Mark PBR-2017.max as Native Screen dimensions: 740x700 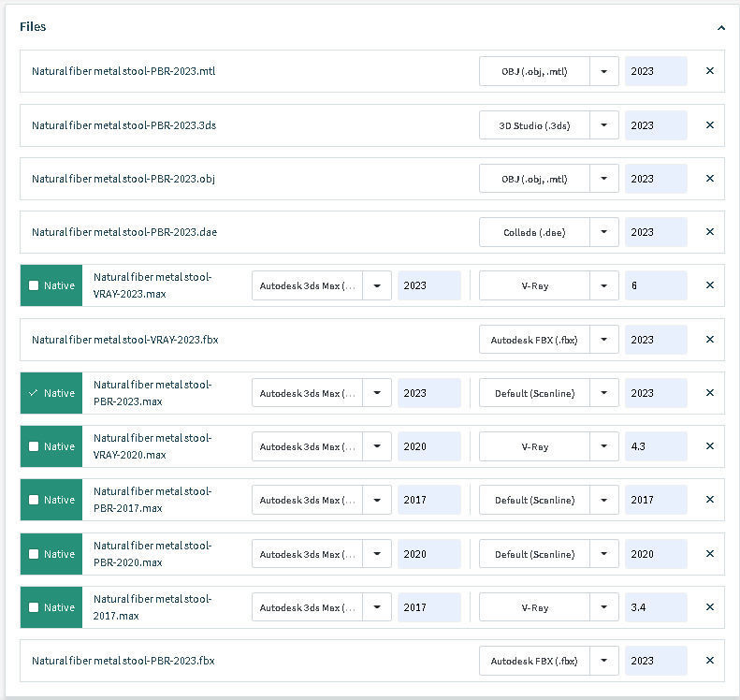click(x=35, y=500)
